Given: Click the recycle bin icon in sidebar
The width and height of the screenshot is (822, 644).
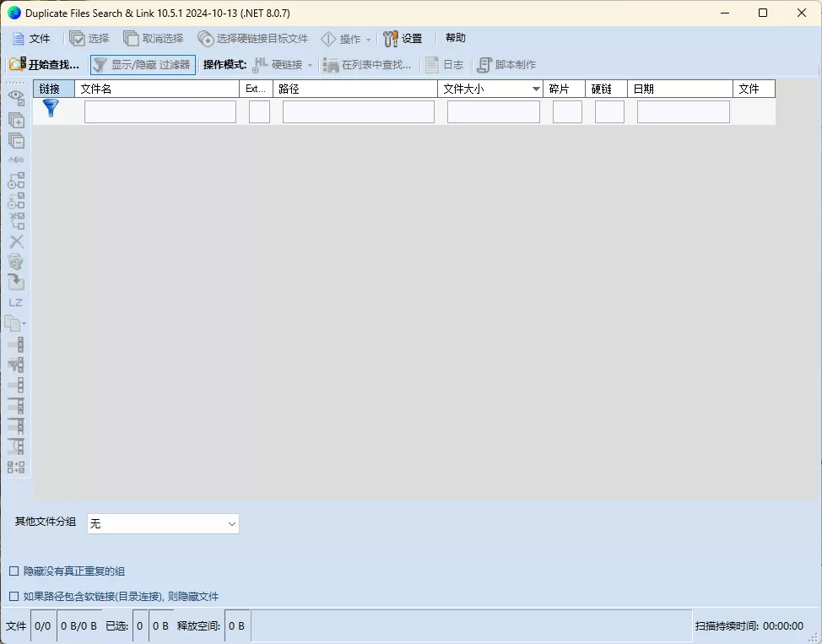Looking at the screenshot, I should (15, 262).
